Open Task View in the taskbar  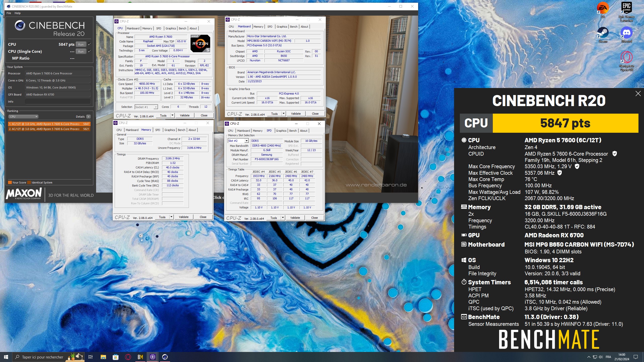pos(91,357)
